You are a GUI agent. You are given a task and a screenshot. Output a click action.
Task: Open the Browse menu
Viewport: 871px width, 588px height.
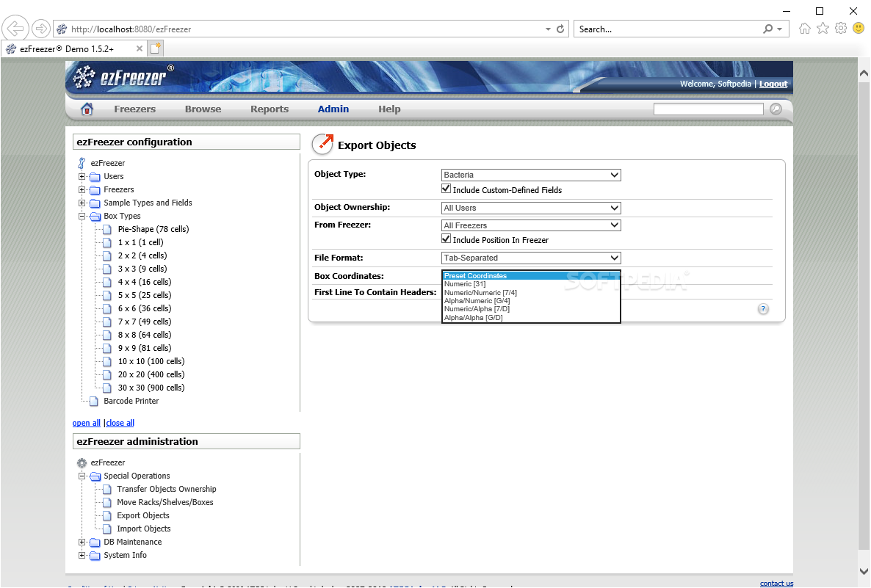click(x=203, y=109)
